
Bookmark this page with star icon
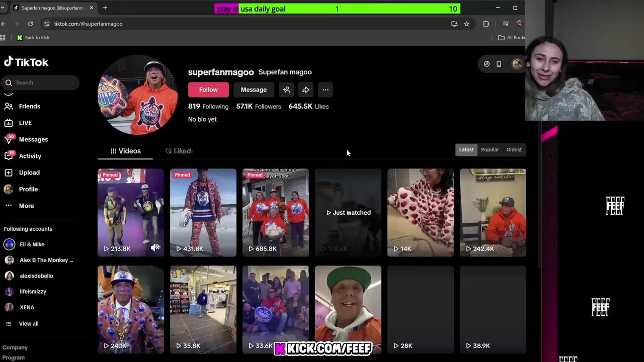(466, 24)
